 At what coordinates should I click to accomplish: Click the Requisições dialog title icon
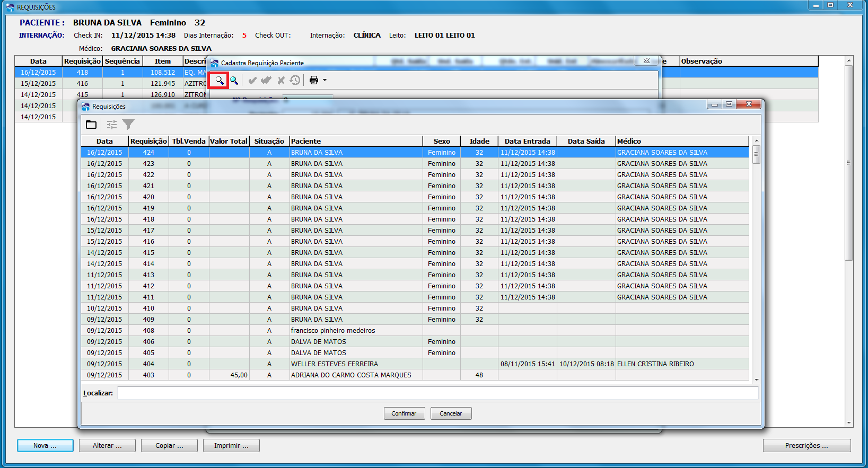pyautogui.click(x=85, y=107)
